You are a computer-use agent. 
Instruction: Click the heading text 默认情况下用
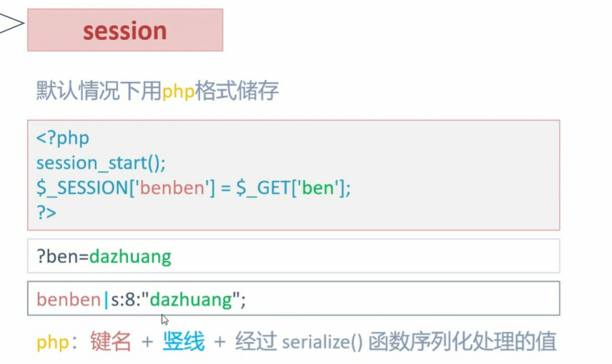point(99,91)
